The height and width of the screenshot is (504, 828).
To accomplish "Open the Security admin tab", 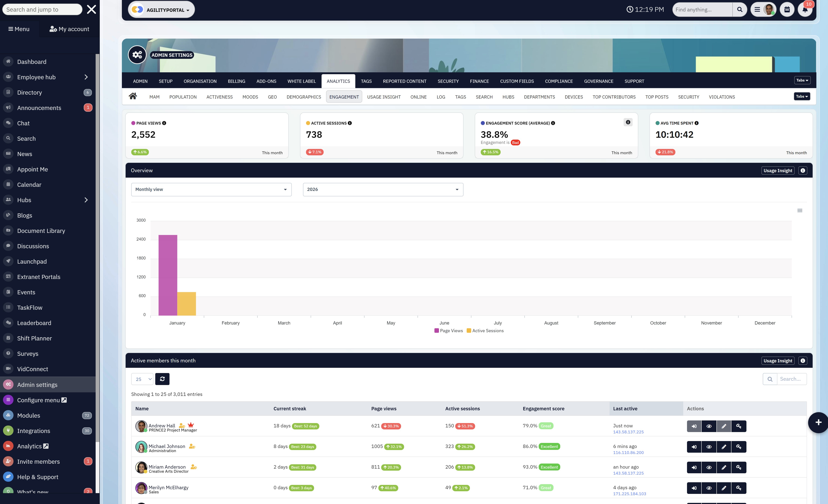I will (x=448, y=81).
